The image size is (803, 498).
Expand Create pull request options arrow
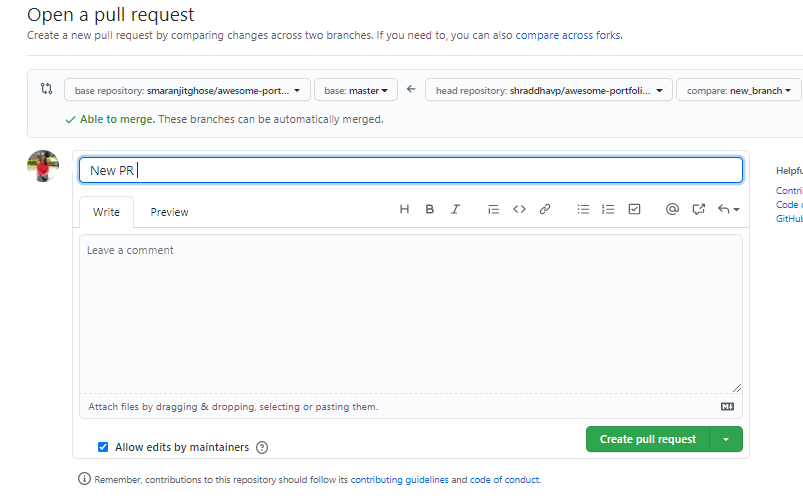click(726, 439)
